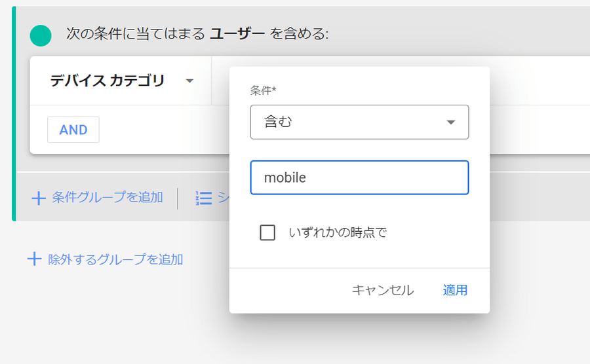Click the sequence list icon
The image size is (590, 364).
pyautogui.click(x=204, y=198)
